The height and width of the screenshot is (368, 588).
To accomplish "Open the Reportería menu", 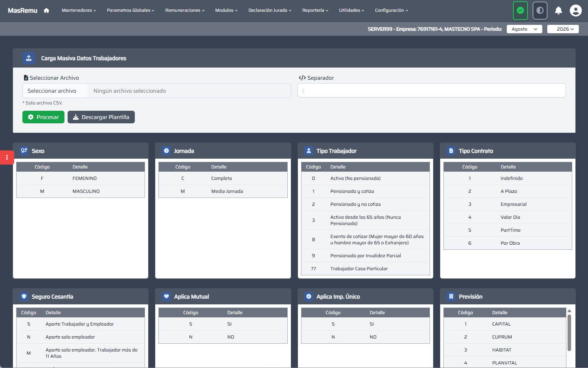I will (x=315, y=10).
